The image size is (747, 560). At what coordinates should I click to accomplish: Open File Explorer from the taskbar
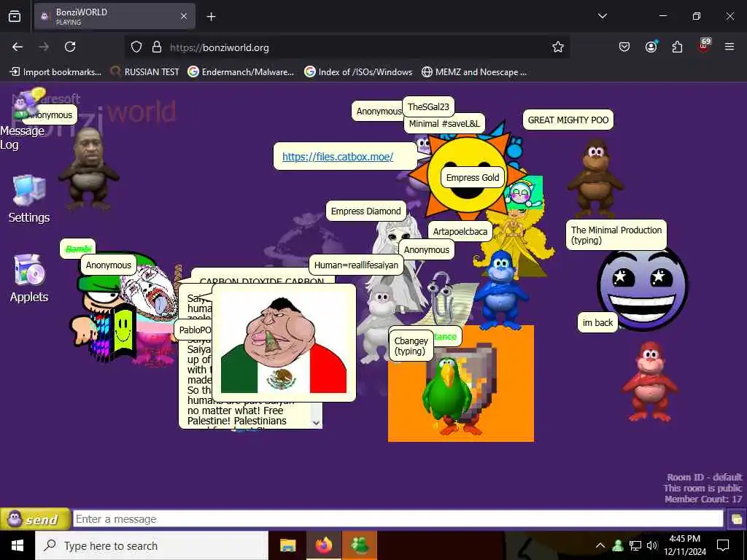coord(287,545)
